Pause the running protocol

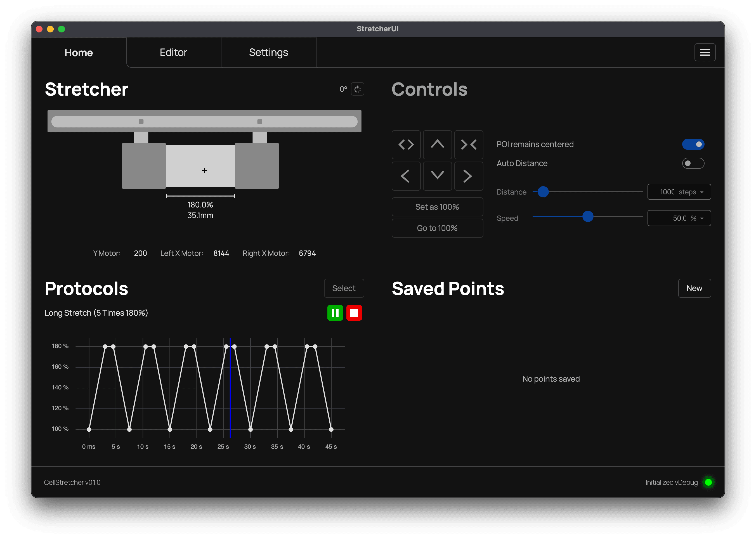pyautogui.click(x=335, y=313)
